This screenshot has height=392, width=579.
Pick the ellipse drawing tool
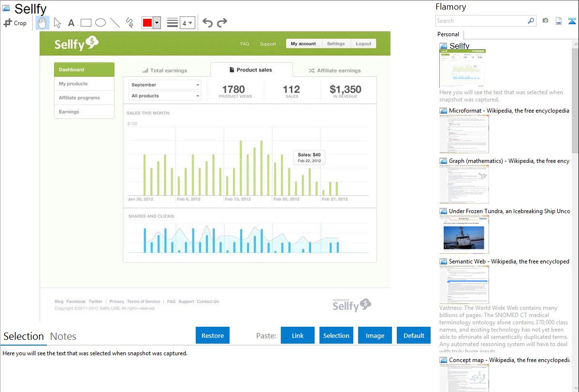point(101,23)
